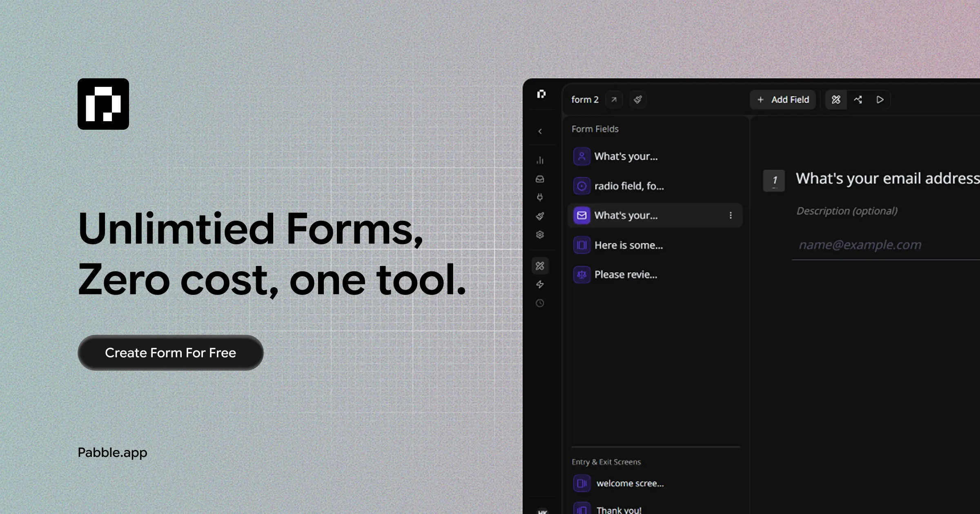980x514 pixels.
Task: Go back using the sidebar chevron arrow
Action: coord(540,131)
